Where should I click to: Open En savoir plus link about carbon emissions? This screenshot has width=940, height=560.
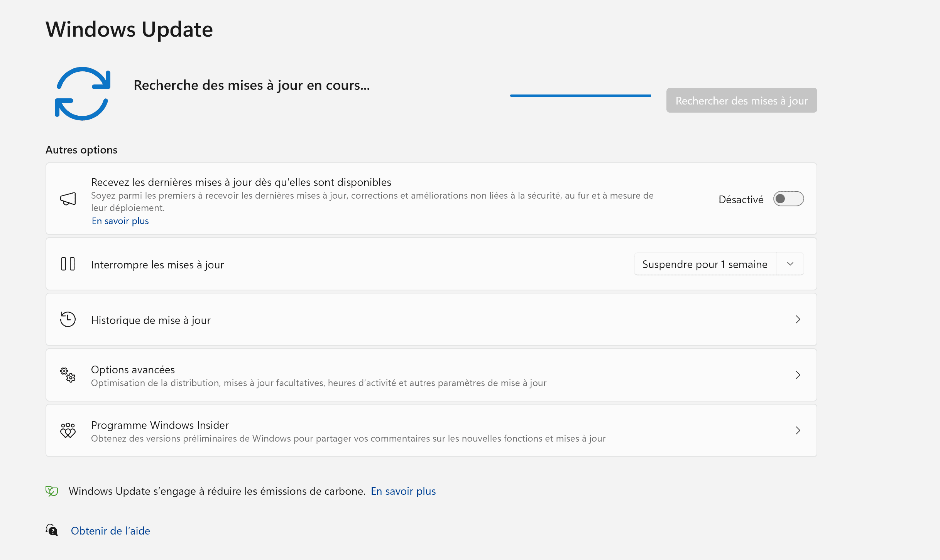coord(403,491)
